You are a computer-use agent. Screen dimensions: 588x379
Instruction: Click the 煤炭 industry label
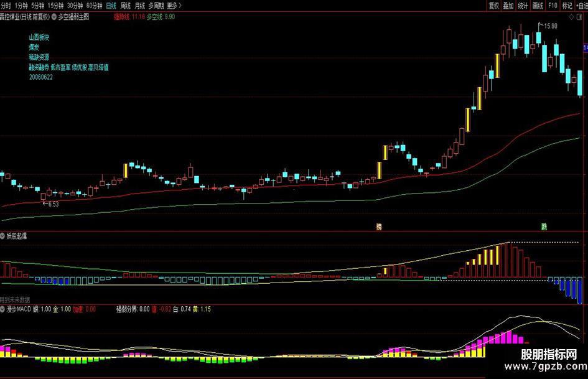(34, 47)
